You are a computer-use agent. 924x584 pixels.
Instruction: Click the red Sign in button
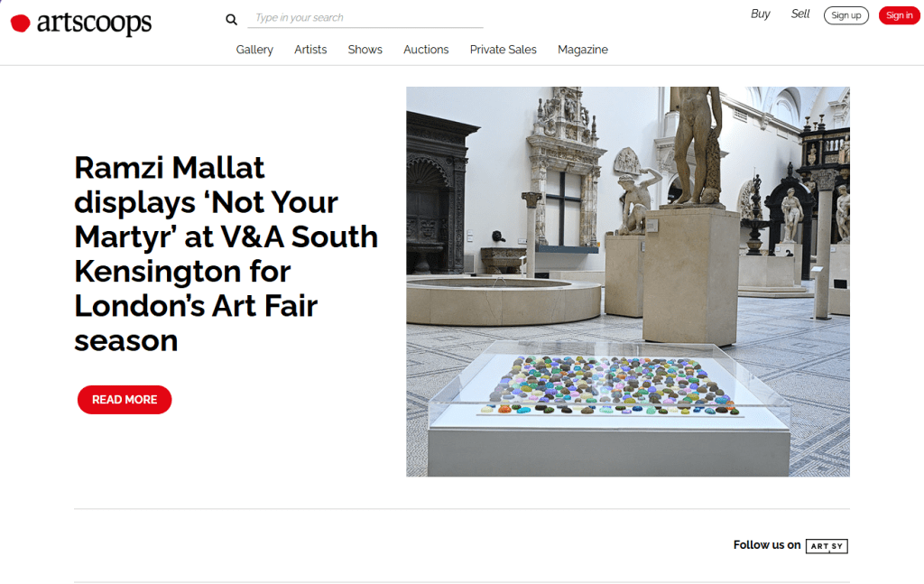(900, 15)
